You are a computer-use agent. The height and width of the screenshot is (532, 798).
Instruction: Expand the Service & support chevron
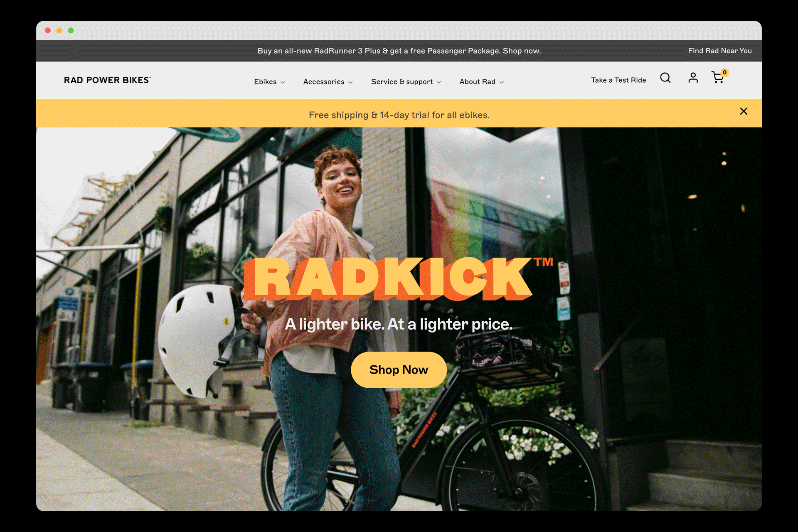(x=439, y=82)
